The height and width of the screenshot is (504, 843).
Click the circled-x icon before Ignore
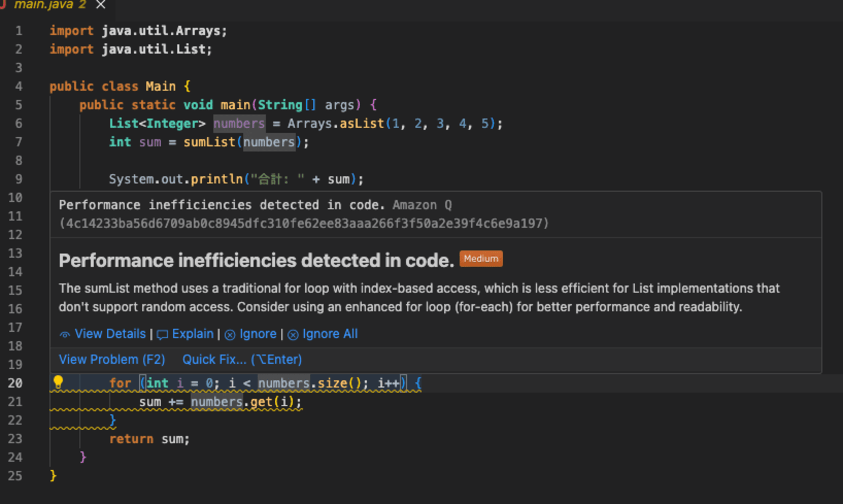pyautogui.click(x=230, y=335)
